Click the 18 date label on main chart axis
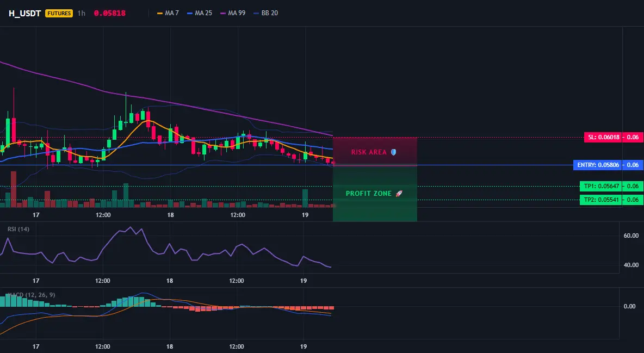The height and width of the screenshot is (353, 644). coord(170,215)
